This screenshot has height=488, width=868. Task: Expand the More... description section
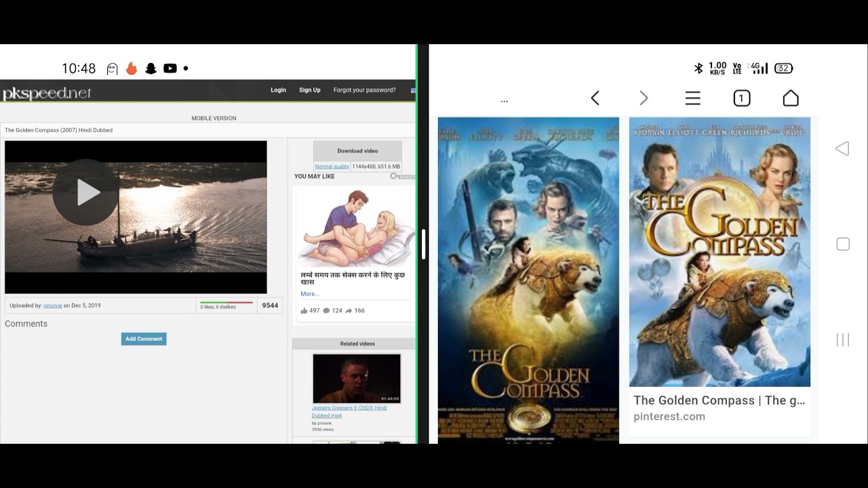point(309,293)
